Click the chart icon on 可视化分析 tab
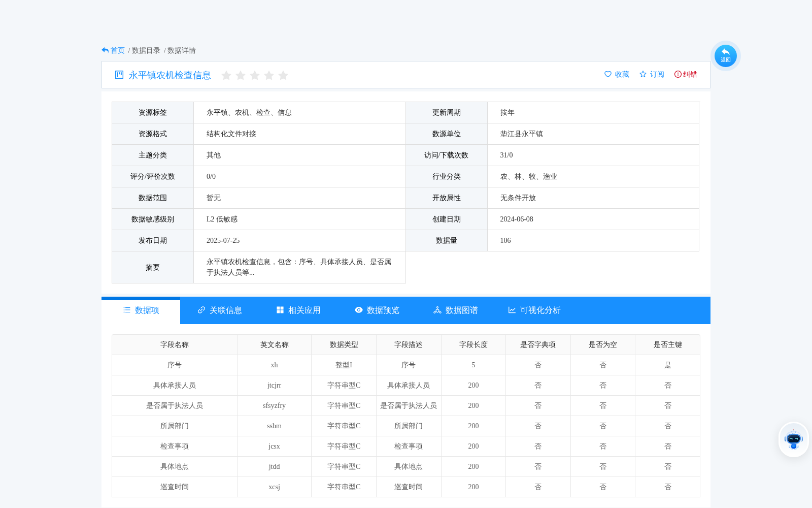This screenshot has height=508, width=812. [x=512, y=310]
